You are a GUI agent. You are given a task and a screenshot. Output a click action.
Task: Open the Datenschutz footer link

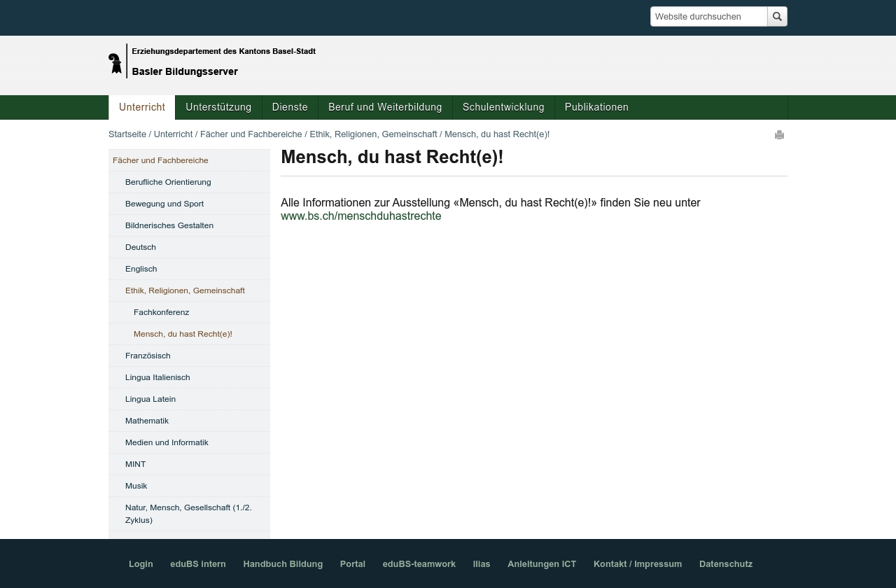pos(726,564)
